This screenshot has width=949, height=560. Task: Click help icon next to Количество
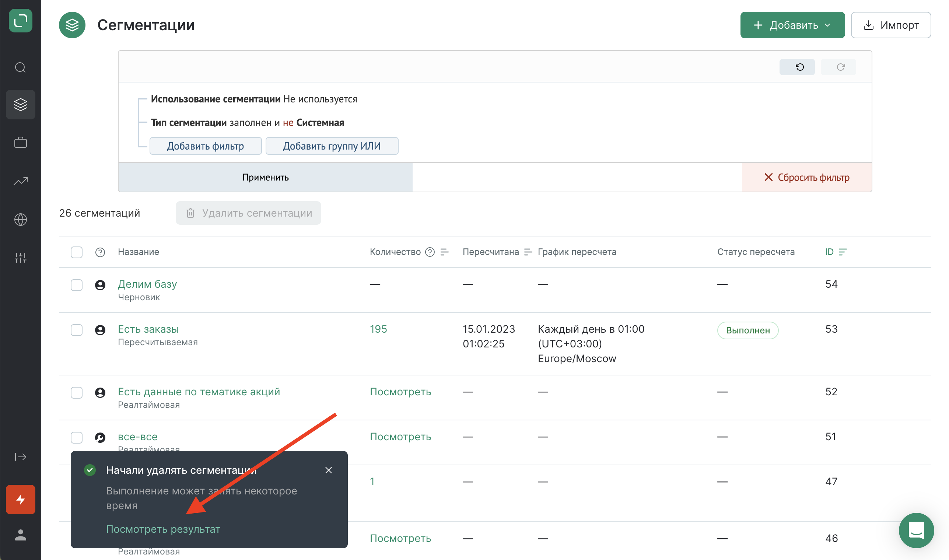click(x=430, y=252)
